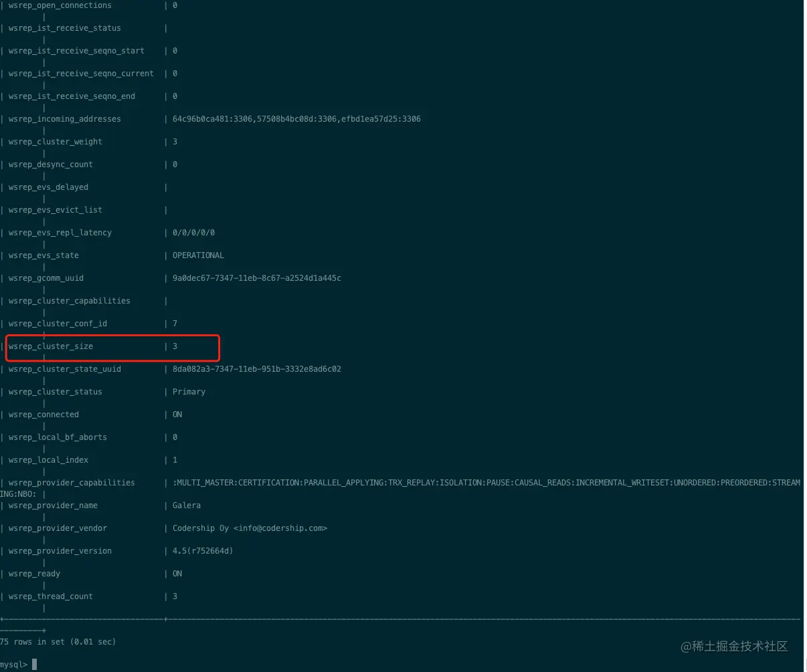Click wsrep_ist_receive_seqno_end variable name
Viewport: 807px width, 672px height.
click(72, 96)
